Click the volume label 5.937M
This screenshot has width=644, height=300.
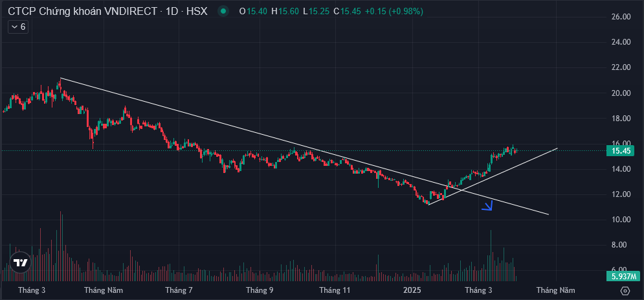point(623,276)
